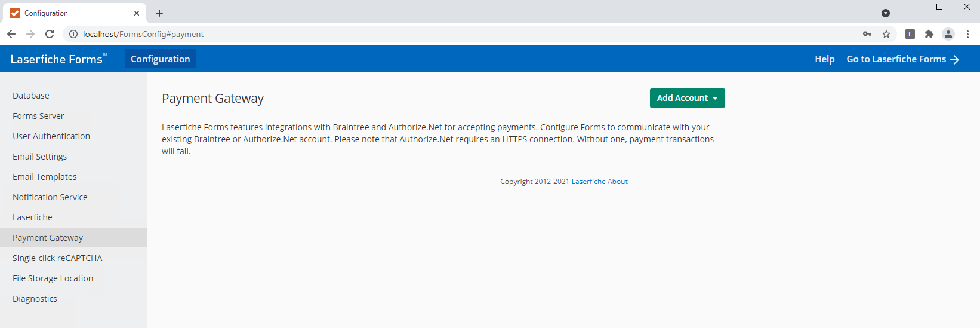
Task: Open saved passwords key icon
Action: [x=867, y=34]
